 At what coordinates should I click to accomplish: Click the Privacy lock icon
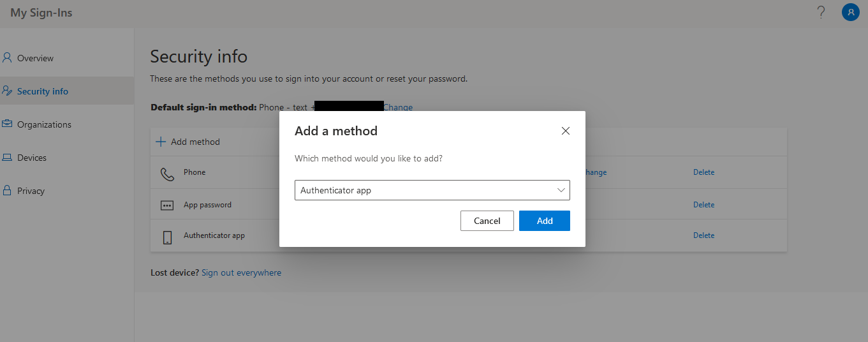tap(7, 190)
